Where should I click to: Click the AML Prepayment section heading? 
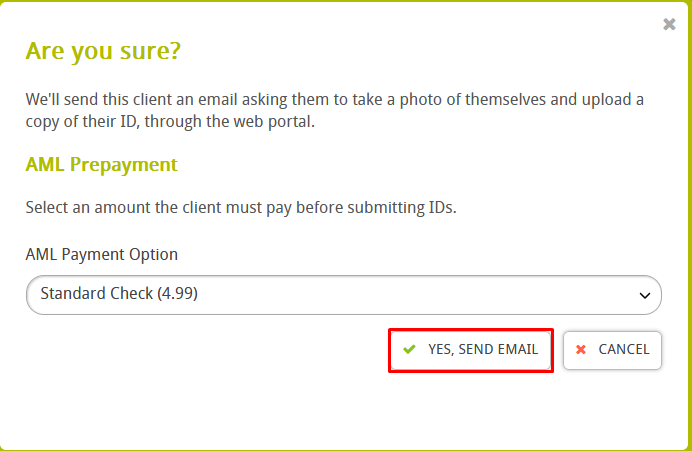pyautogui.click(x=101, y=164)
